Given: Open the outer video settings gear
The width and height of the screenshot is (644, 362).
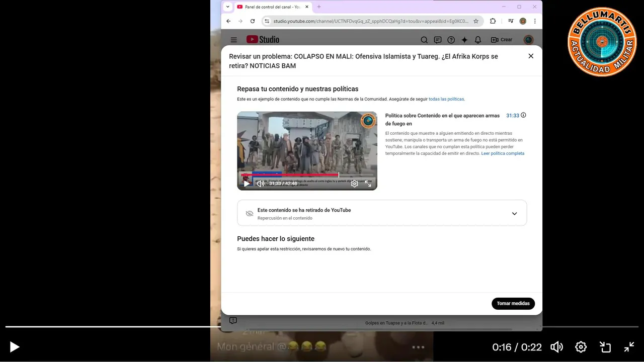Looking at the screenshot, I should pyautogui.click(x=581, y=347).
